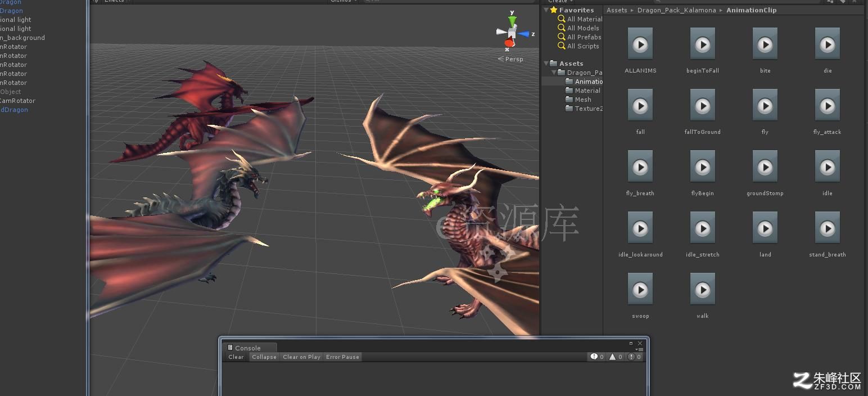Click the center cube of the scene gizmo
This screenshot has height=396, width=868.
pos(512,33)
